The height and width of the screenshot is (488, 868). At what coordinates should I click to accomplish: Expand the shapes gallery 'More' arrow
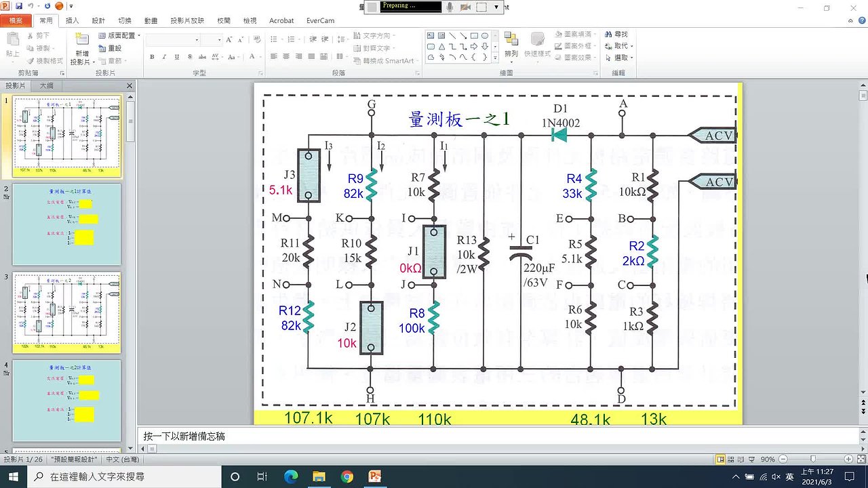tap(494, 58)
